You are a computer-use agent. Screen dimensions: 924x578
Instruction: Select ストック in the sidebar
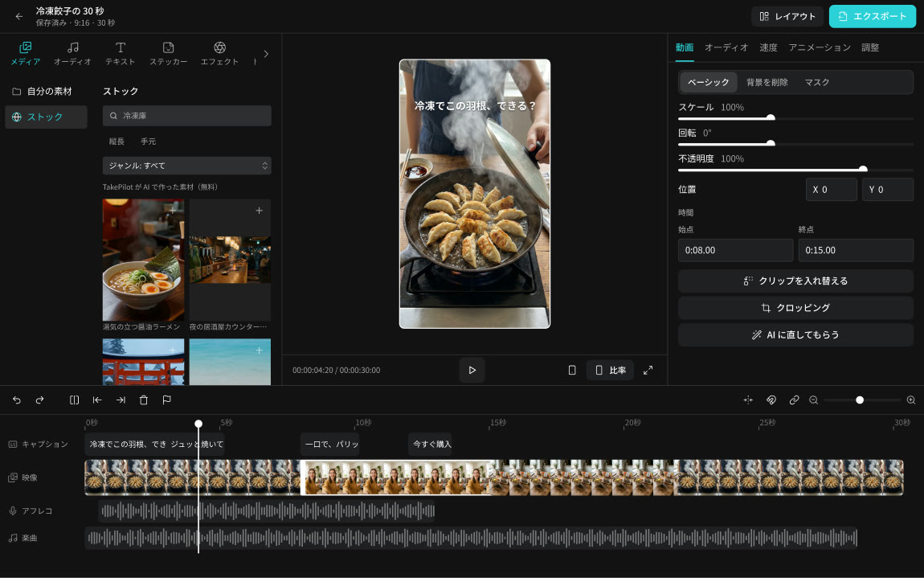(x=46, y=117)
